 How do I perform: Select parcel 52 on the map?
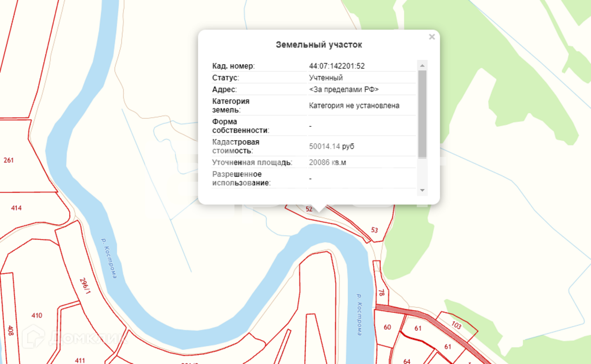(x=309, y=209)
